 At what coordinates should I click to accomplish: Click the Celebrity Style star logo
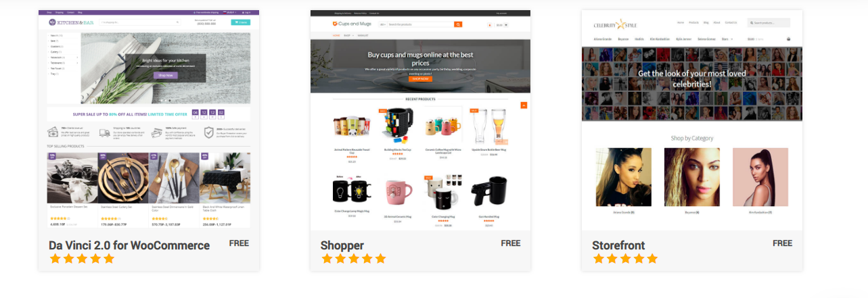click(x=621, y=24)
